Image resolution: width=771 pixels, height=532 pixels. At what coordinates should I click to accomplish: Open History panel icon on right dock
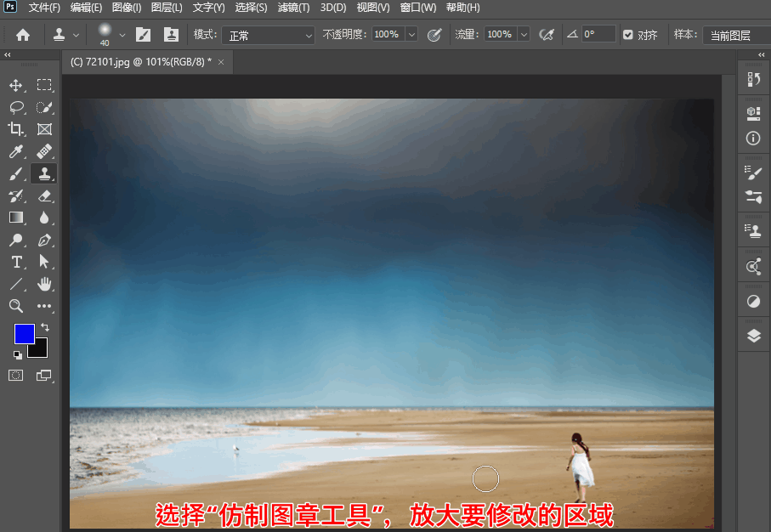point(754,79)
